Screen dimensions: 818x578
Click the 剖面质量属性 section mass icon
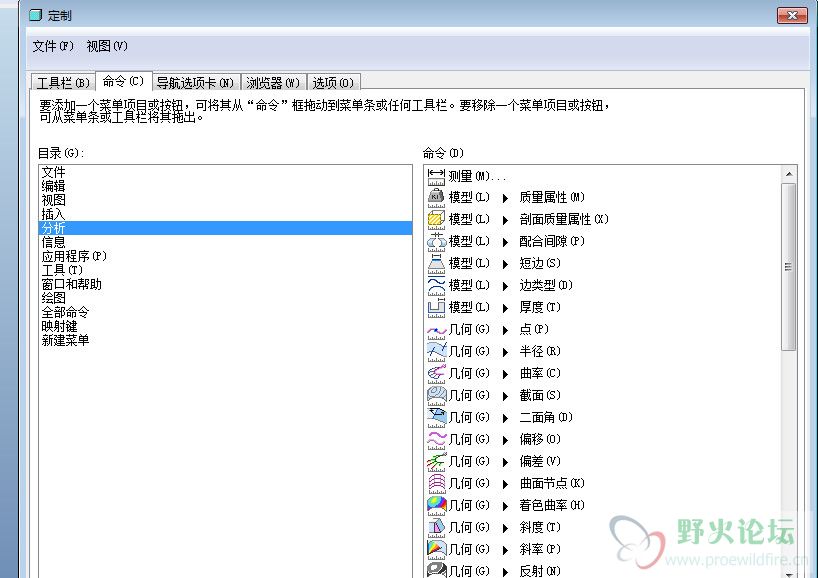[x=436, y=219]
